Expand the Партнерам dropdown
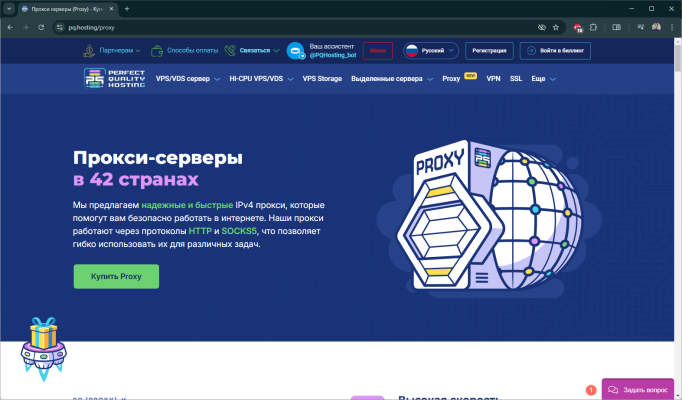This screenshot has width=682, height=400. pyautogui.click(x=109, y=50)
